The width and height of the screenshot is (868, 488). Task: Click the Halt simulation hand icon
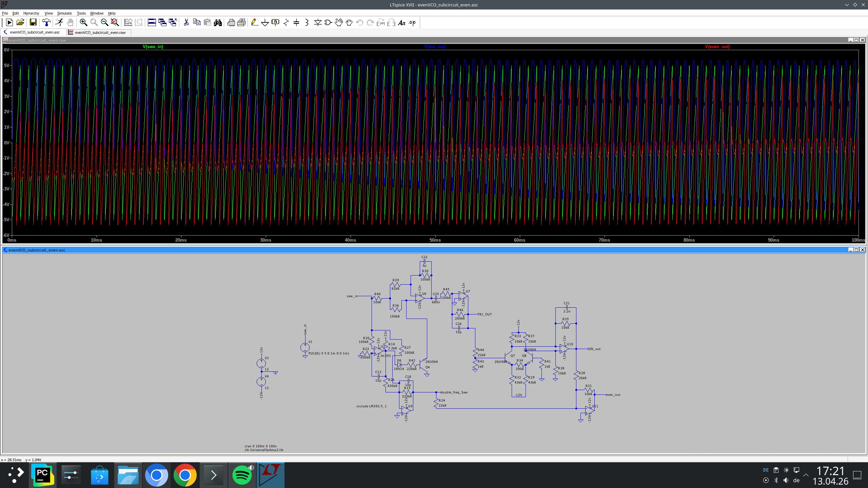click(70, 22)
